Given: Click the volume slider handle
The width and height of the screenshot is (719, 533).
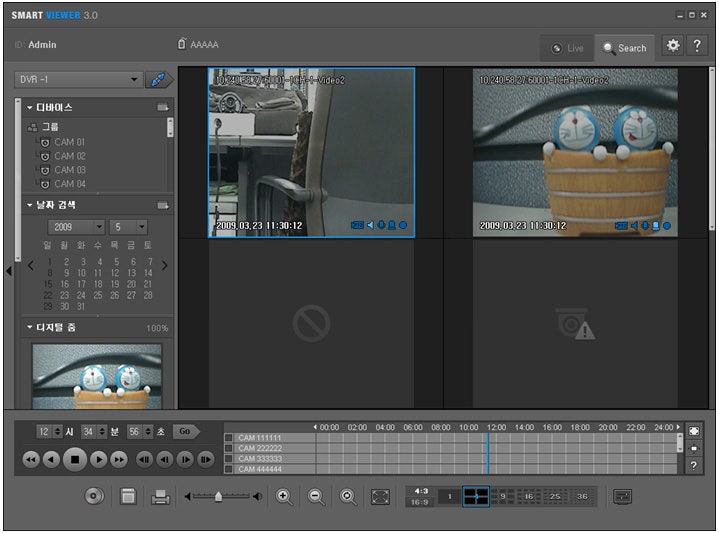Looking at the screenshot, I should [218, 496].
